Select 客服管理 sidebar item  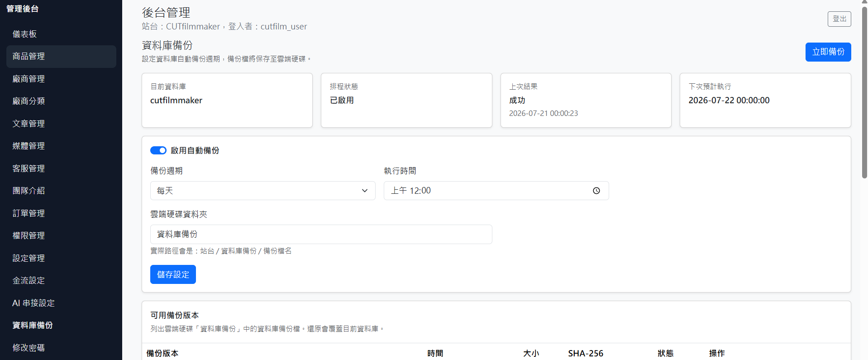(x=61, y=168)
